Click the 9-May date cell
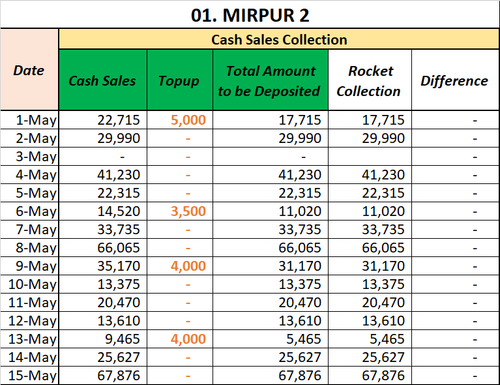The width and height of the screenshot is (500, 385). coord(29,266)
